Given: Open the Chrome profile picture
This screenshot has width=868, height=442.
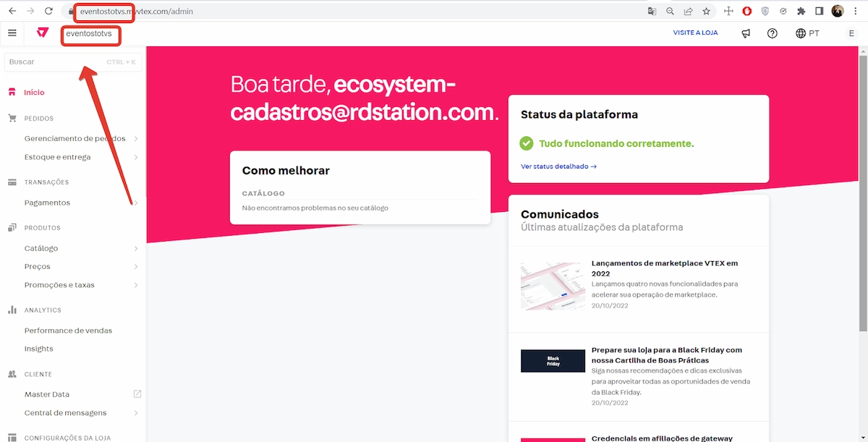Looking at the screenshot, I should tap(838, 11).
